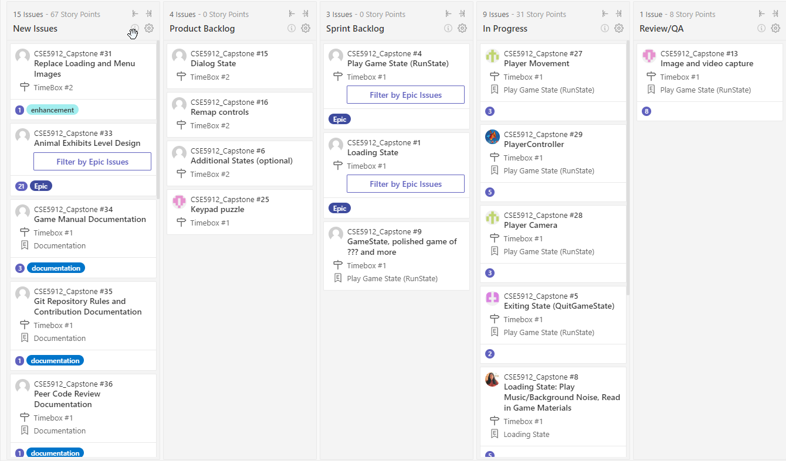Screen dimensions: 786x461
Task: Click documentation label on Game Manual card
Action: click(x=56, y=268)
